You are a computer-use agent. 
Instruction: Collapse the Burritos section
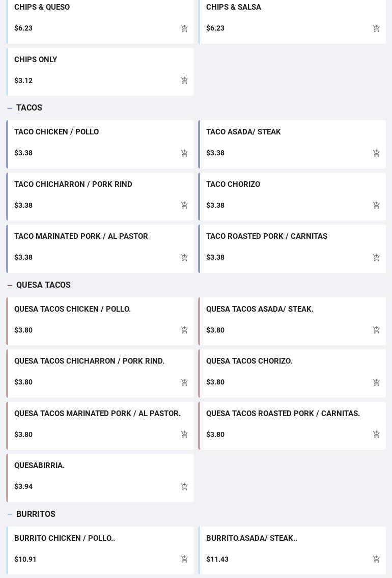[x=10, y=514]
